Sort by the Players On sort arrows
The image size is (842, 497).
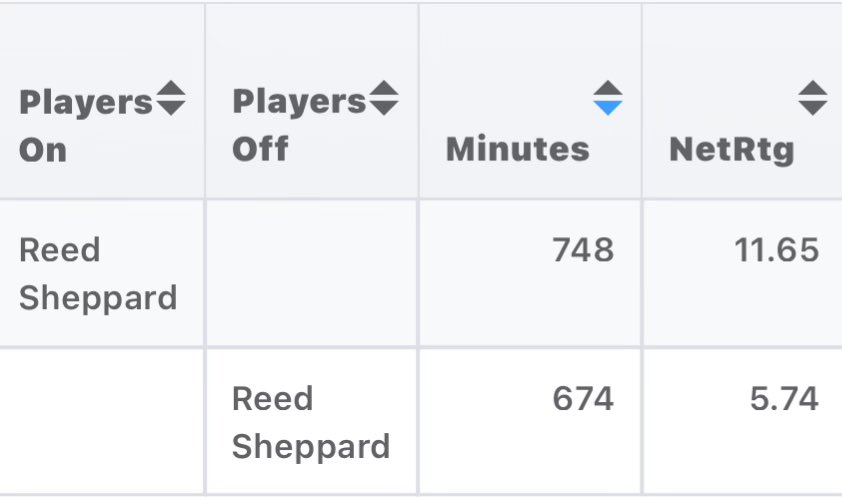171,98
